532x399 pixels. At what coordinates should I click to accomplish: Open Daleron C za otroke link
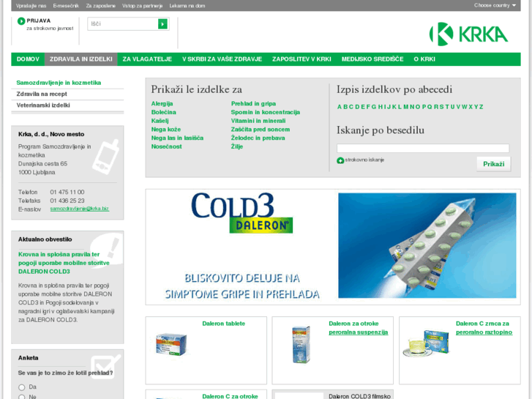(x=230, y=396)
